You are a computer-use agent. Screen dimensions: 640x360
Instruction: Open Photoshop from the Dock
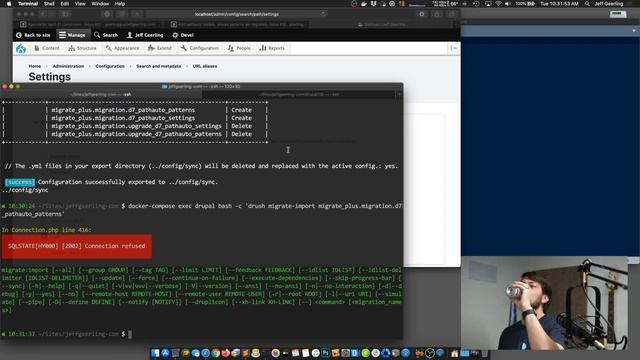point(325,353)
